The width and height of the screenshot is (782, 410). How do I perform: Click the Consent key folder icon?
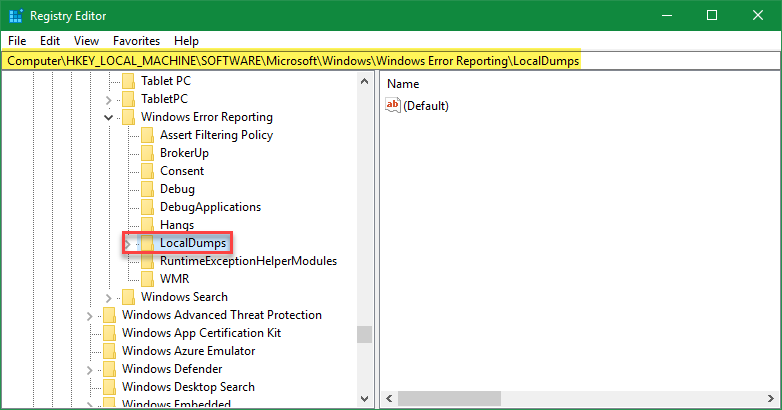148,171
